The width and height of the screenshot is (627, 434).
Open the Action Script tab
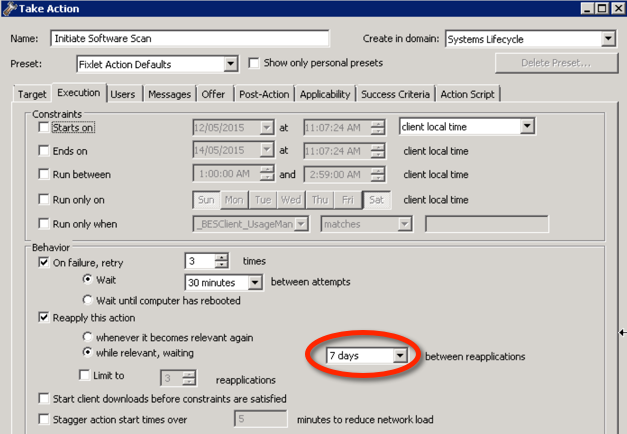[468, 94]
